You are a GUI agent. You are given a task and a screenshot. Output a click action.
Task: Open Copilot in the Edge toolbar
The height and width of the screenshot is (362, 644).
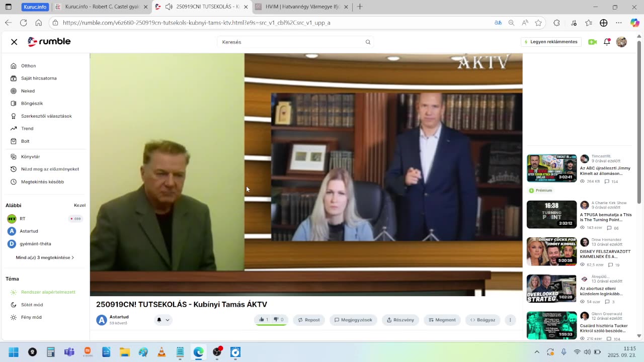point(634,23)
